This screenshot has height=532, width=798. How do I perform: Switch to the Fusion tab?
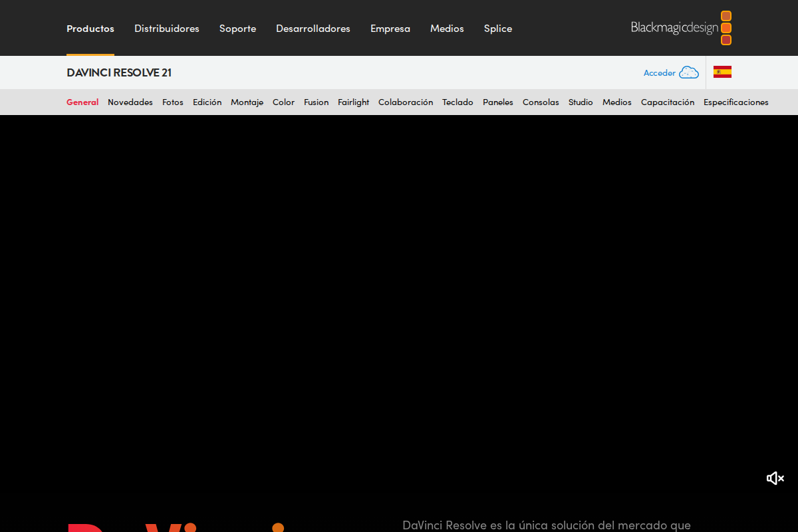tap(317, 102)
